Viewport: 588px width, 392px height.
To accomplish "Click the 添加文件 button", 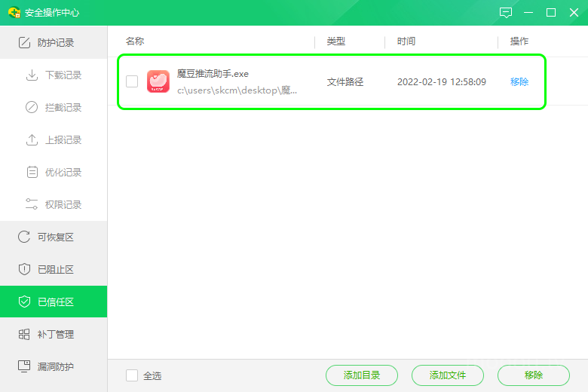I will click(x=448, y=375).
